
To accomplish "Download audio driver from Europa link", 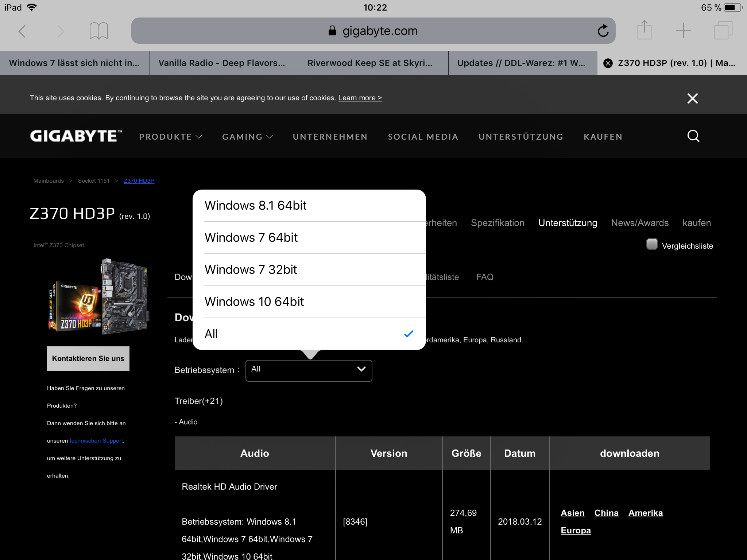I will pyautogui.click(x=576, y=530).
